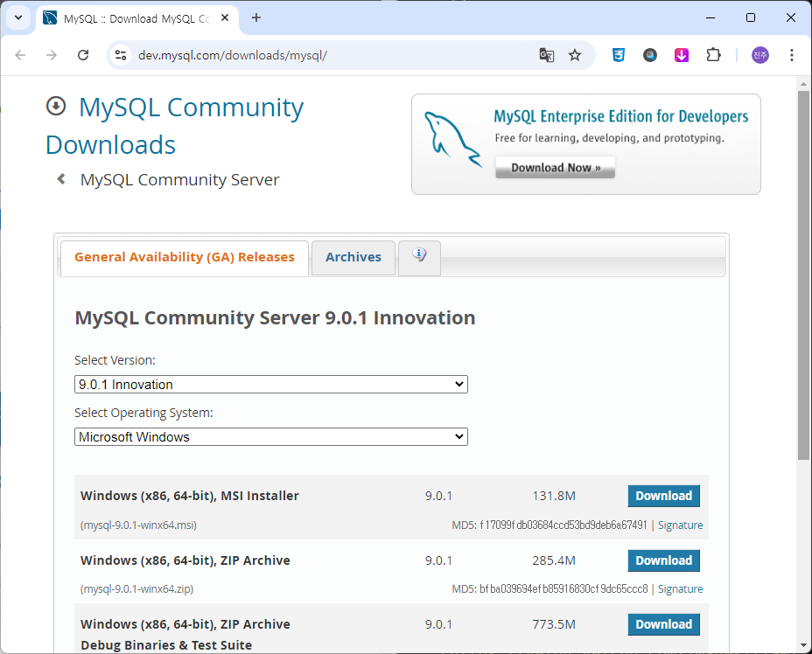Open the tab search chevron button

[x=18, y=17]
